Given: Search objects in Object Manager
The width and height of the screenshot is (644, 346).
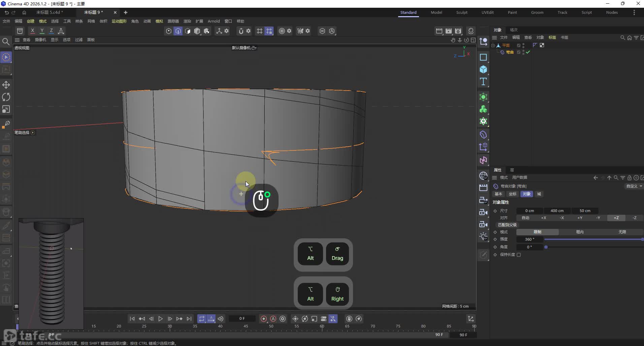Looking at the screenshot, I should coord(623,38).
